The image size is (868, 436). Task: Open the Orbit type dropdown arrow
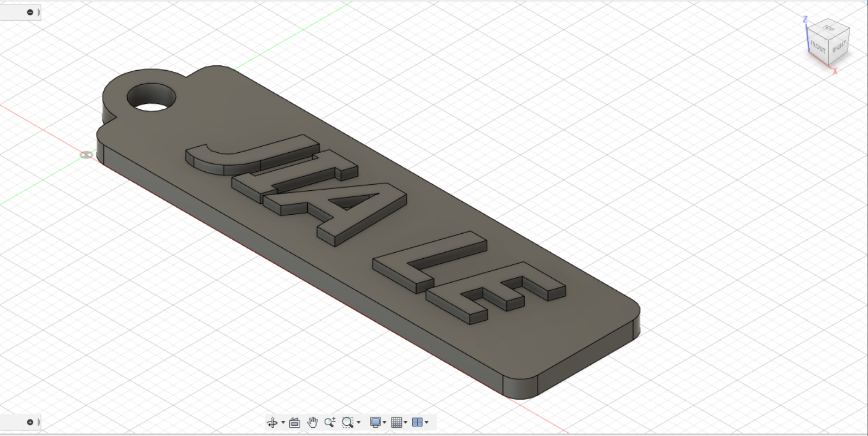tap(283, 422)
